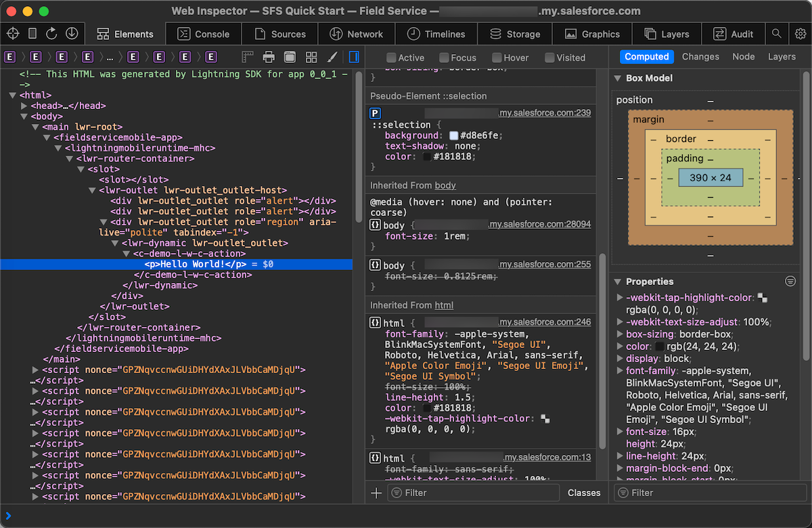Image resolution: width=812 pixels, height=528 pixels.
Task: Click the #d8e6fe background color swatch
Action: click(453, 135)
